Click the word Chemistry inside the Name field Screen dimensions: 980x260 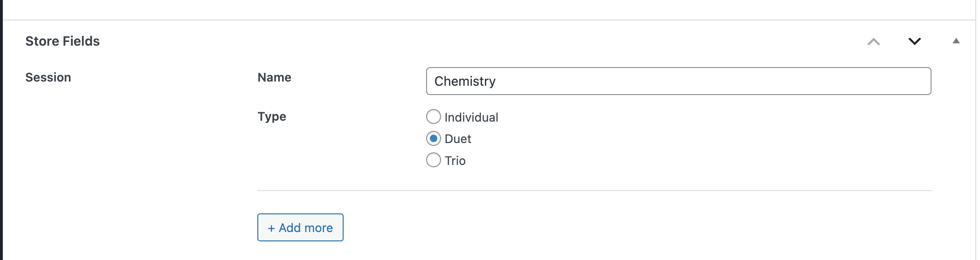tap(465, 82)
